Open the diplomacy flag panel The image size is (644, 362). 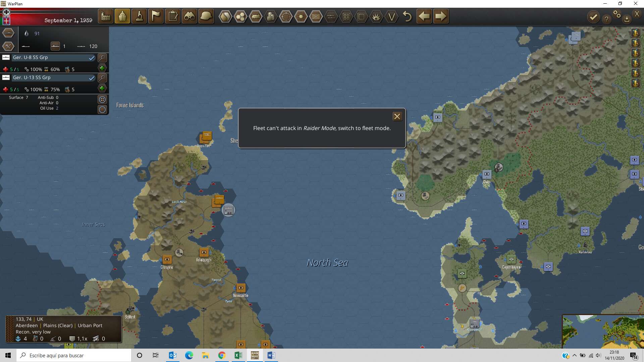156,16
